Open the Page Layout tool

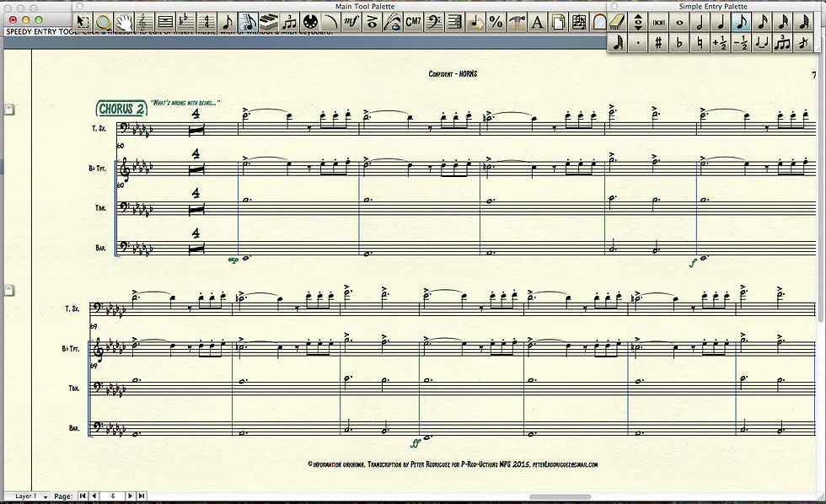click(x=557, y=22)
